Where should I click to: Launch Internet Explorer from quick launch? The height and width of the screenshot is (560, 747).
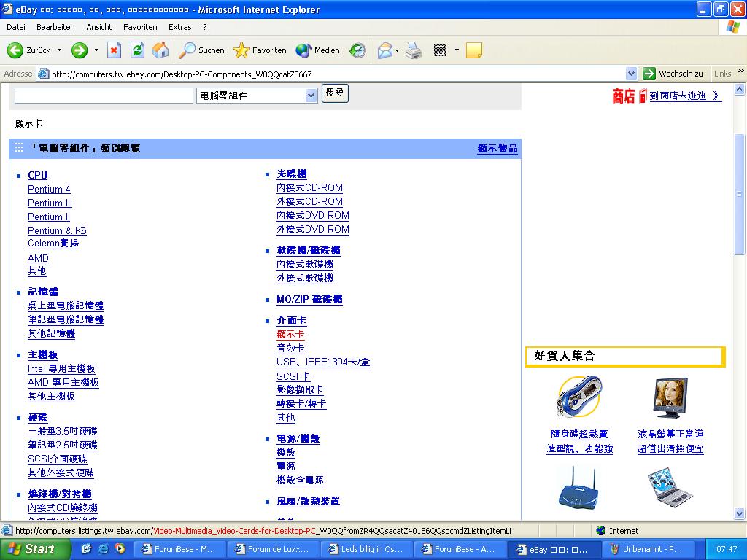tap(103, 549)
